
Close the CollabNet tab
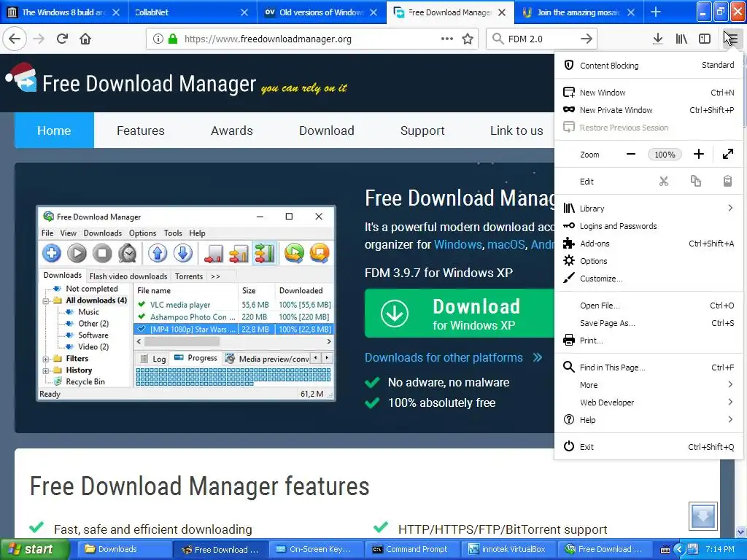pyautogui.click(x=244, y=12)
